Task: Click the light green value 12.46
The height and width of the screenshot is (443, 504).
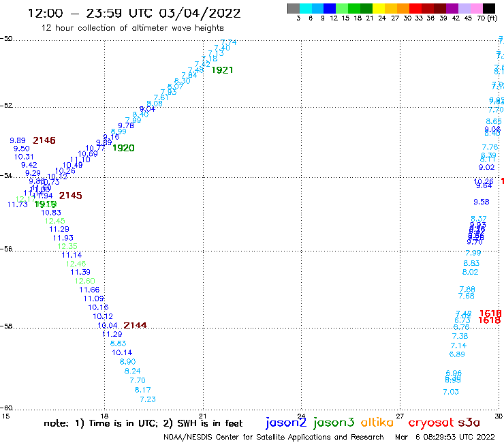Action: pyautogui.click(x=76, y=264)
